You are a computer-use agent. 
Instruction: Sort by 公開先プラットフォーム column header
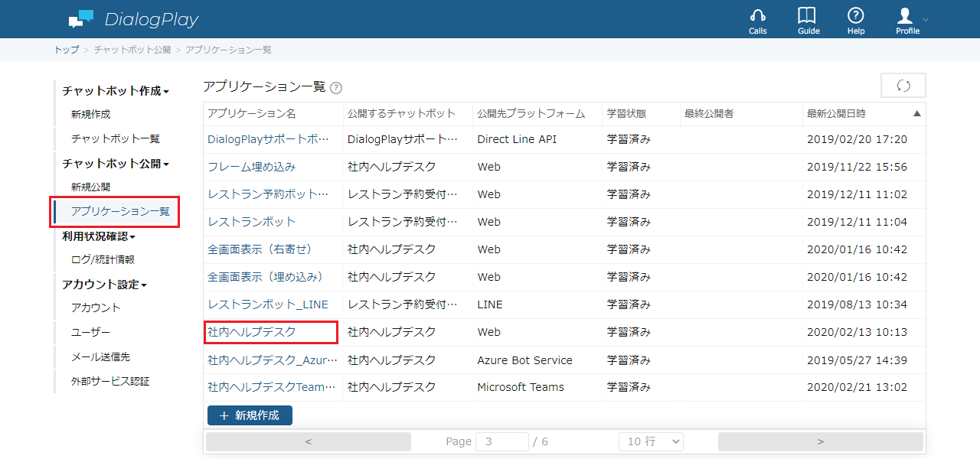pyautogui.click(x=531, y=114)
